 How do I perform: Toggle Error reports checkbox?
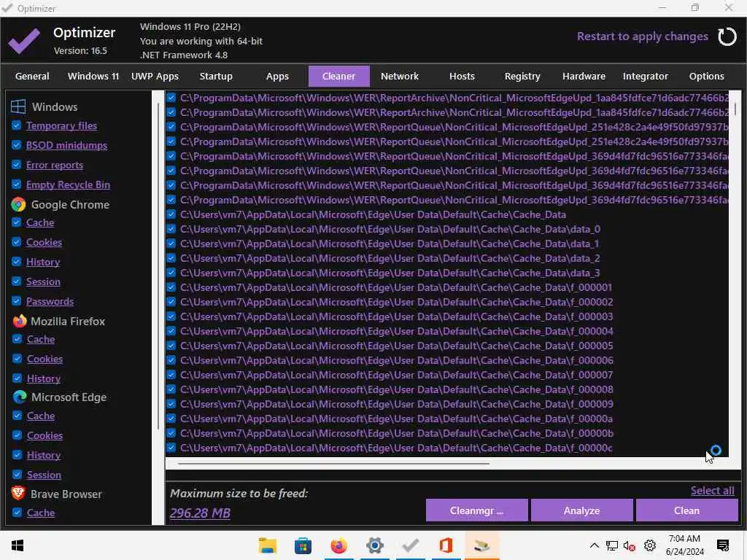[x=16, y=165]
